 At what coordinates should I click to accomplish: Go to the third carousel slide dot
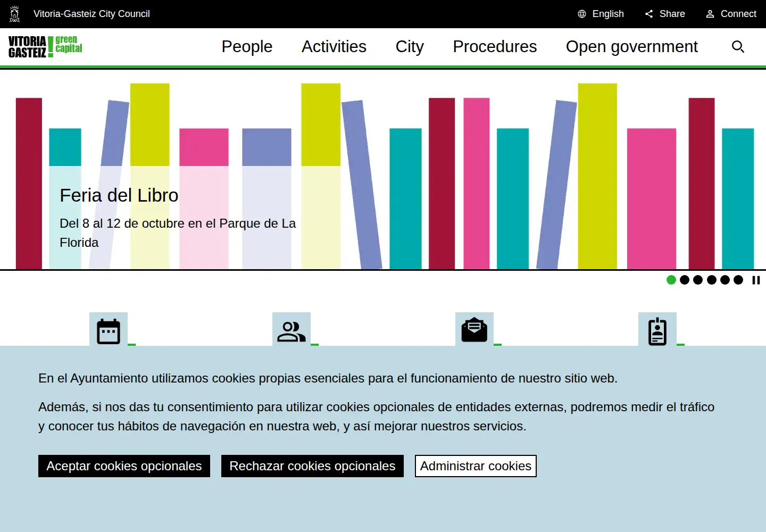point(698,280)
